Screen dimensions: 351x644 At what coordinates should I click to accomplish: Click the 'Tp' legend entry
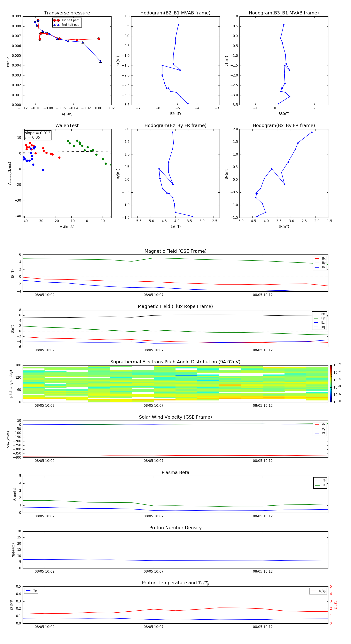31,591
